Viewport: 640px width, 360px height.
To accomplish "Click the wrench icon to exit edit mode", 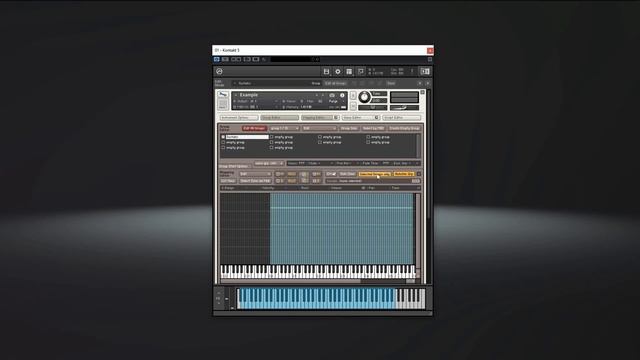I will point(223,94).
